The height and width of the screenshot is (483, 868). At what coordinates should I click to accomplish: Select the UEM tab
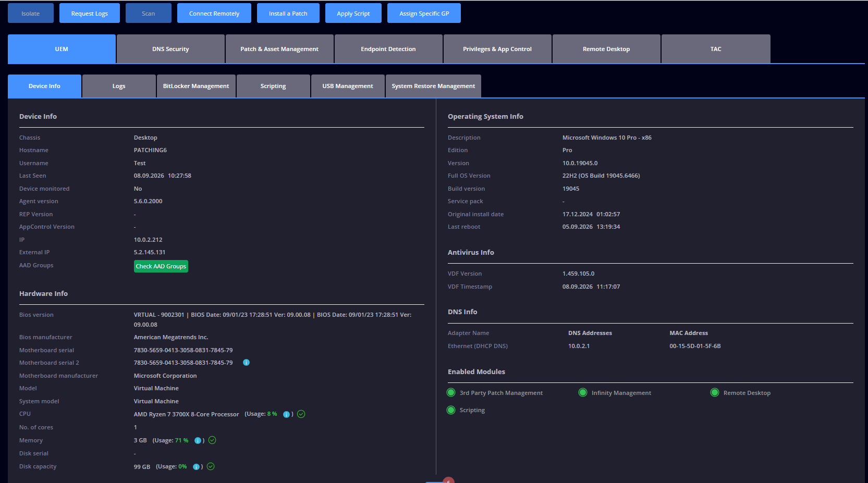coord(62,49)
